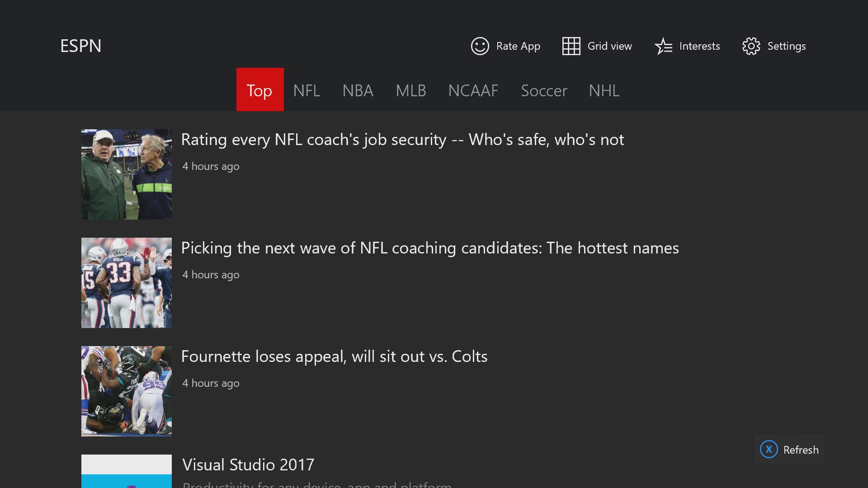Open Settings via the gear icon
The image size is (868, 488).
tap(751, 46)
